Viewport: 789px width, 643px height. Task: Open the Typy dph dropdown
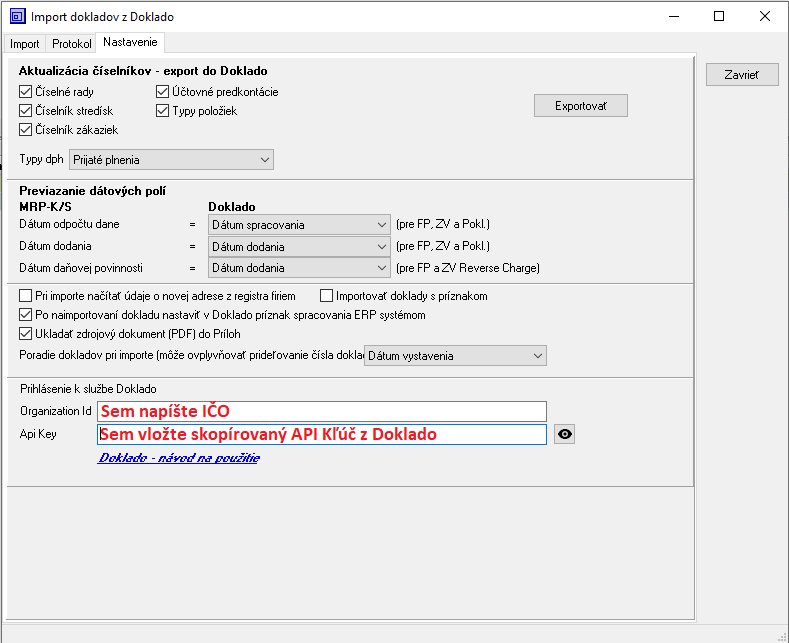[172, 159]
